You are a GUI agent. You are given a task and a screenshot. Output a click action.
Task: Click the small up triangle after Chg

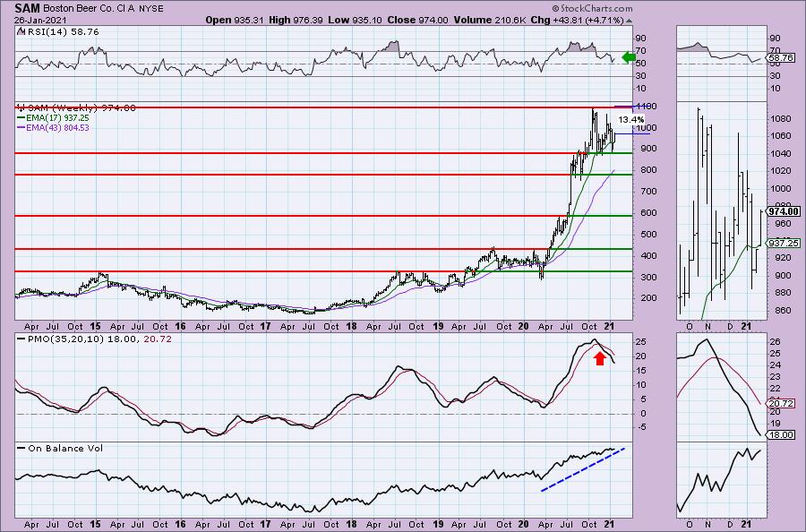pyautogui.click(x=630, y=21)
